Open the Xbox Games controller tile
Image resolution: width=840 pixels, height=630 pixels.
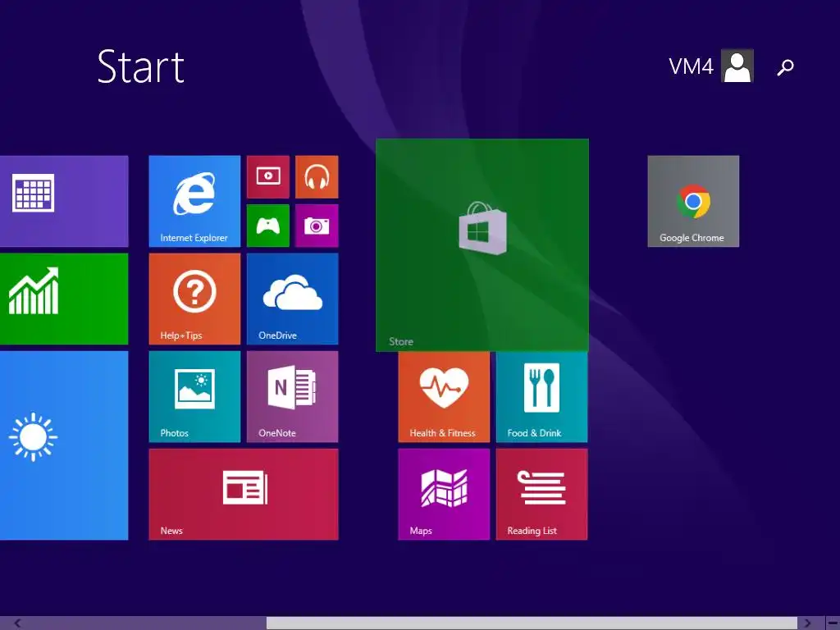pos(268,226)
